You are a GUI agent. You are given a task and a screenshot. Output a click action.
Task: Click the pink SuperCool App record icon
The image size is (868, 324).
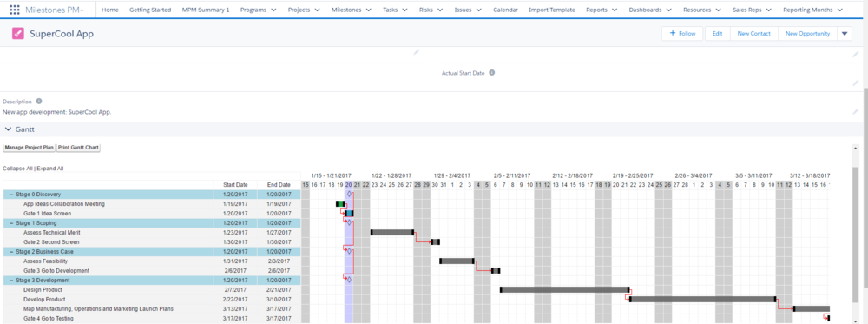[18, 34]
